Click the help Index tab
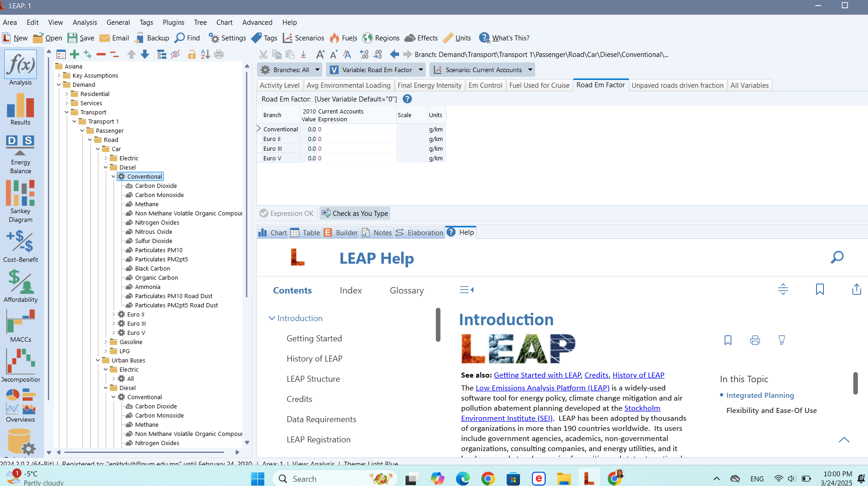Screen dimensions: 868x486 point(351,290)
